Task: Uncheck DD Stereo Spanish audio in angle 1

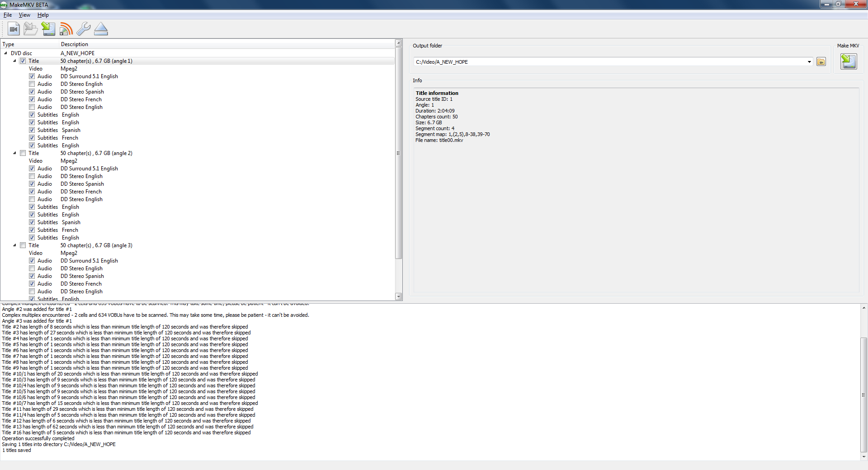Action: point(32,92)
